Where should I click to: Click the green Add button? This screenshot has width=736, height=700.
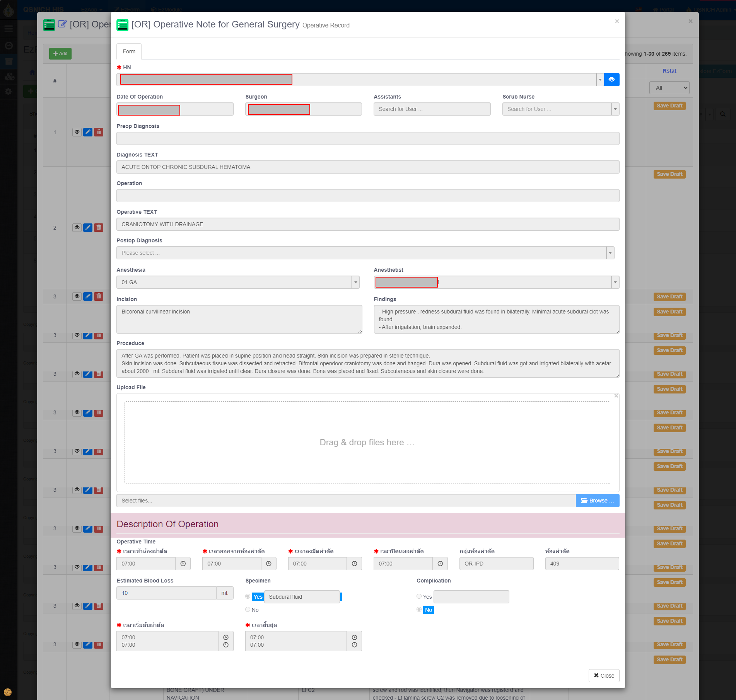coord(60,54)
